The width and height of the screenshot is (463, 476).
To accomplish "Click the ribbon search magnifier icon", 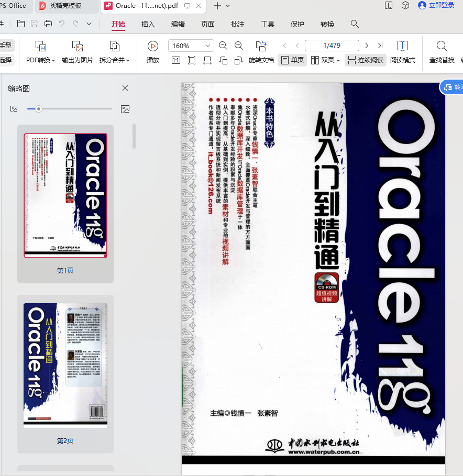I will pos(355,24).
